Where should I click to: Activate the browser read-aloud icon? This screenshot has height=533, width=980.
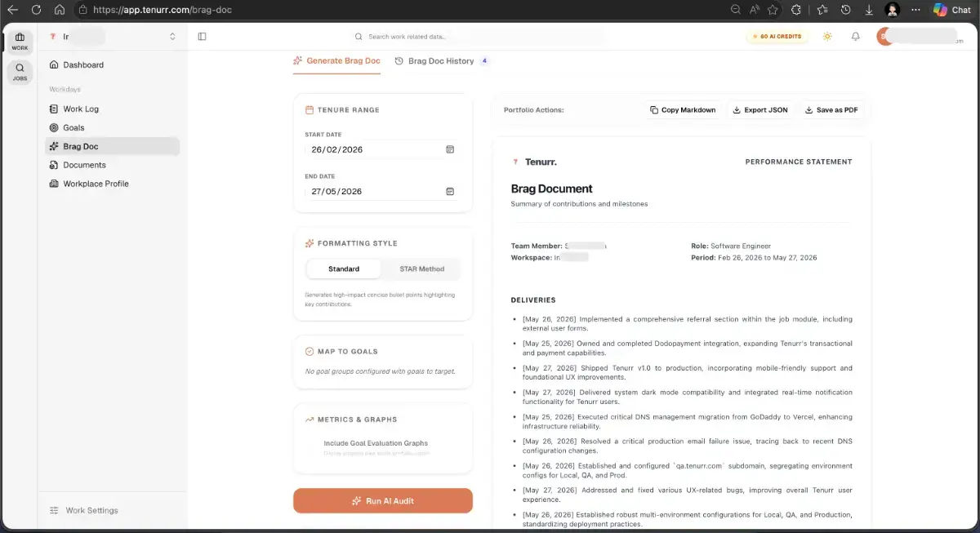tap(755, 10)
